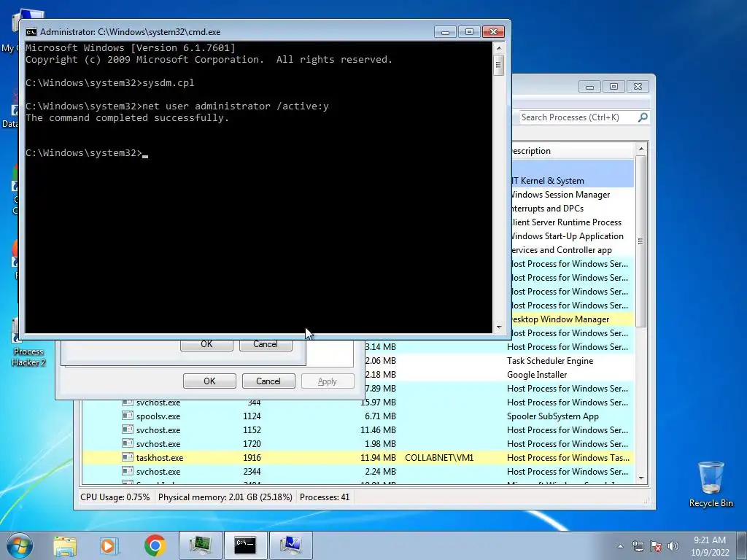Open the cmd.exe window system menu icon

(x=31, y=32)
